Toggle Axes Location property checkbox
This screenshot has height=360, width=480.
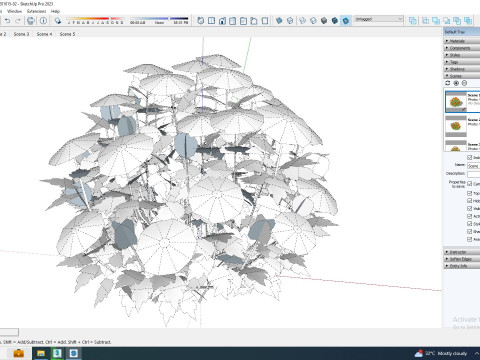coord(470,239)
